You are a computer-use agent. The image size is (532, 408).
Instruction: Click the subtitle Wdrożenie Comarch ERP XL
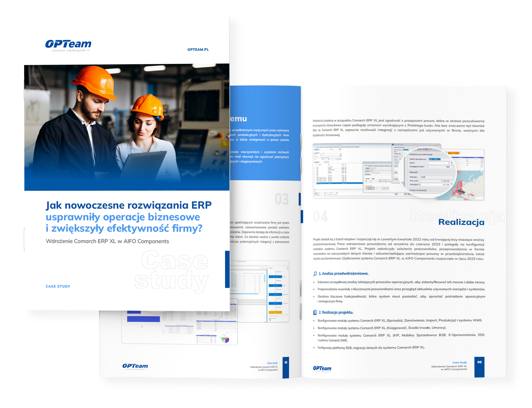(x=107, y=241)
